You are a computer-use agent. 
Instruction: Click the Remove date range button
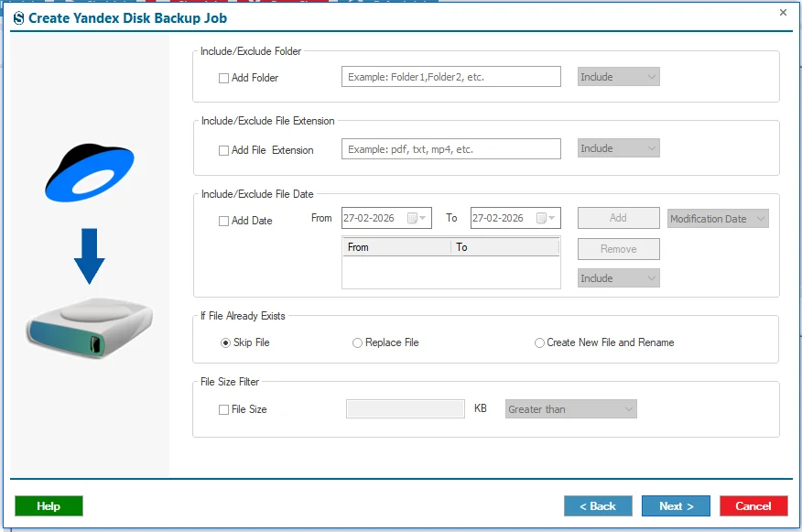pos(618,249)
